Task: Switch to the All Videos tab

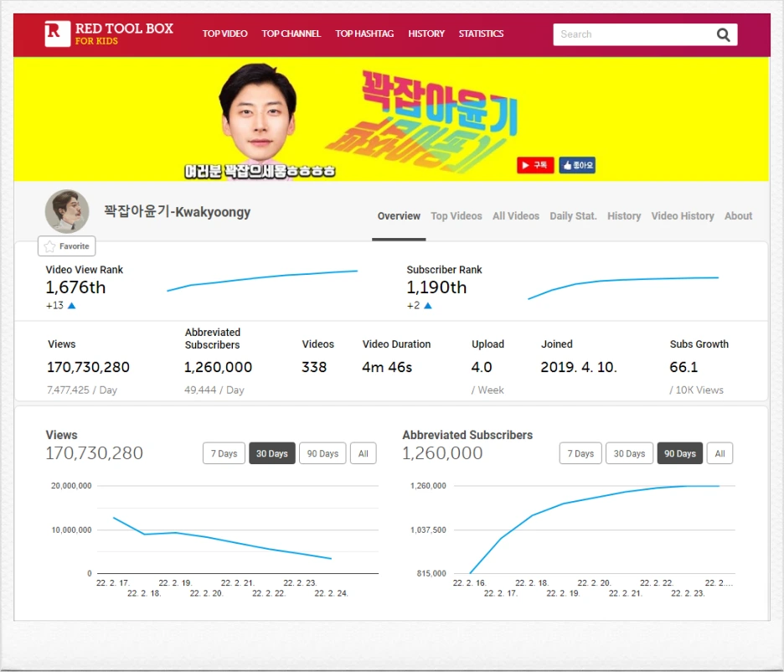Action: pos(515,216)
